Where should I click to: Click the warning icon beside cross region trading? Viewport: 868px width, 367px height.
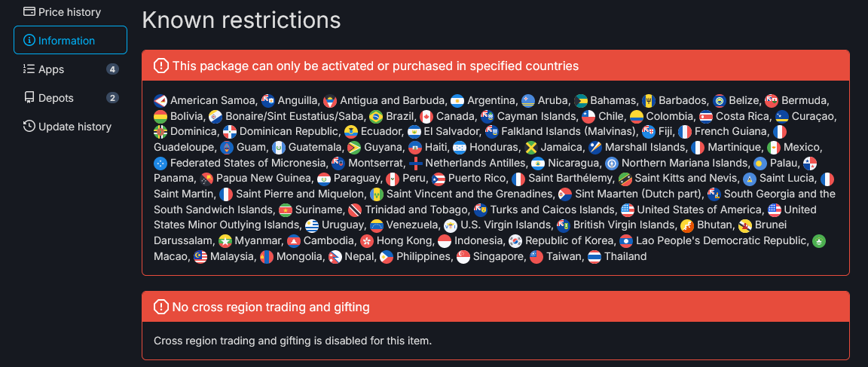coord(160,307)
